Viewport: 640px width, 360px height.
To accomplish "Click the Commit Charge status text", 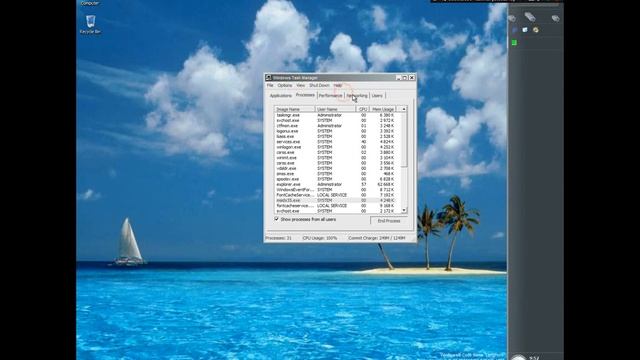I will click(x=376, y=238).
